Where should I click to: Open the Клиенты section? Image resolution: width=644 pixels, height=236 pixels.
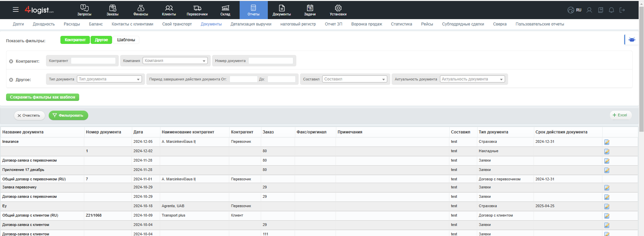tap(169, 10)
